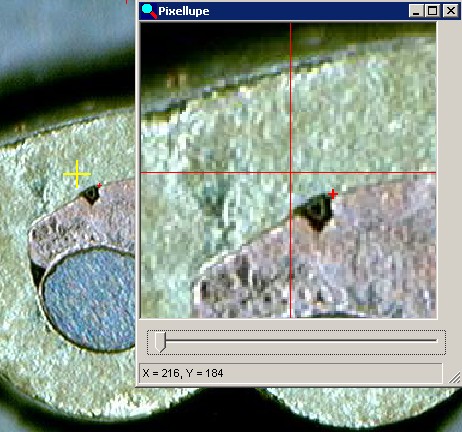Viewport: 462px width, 432px height.
Task: Click the intersection of red crosshair lines
Action: [291, 173]
